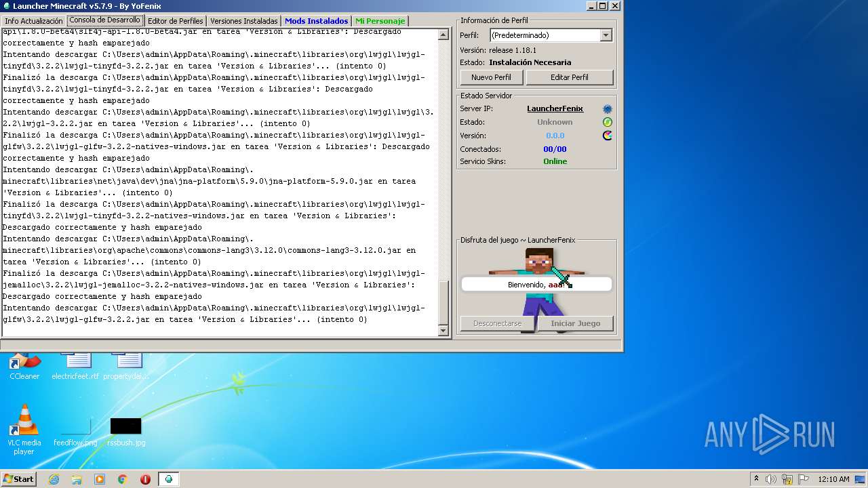Open the Mi Personaje tab
The height and width of the screenshot is (488, 868).
click(x=380, y=21)
